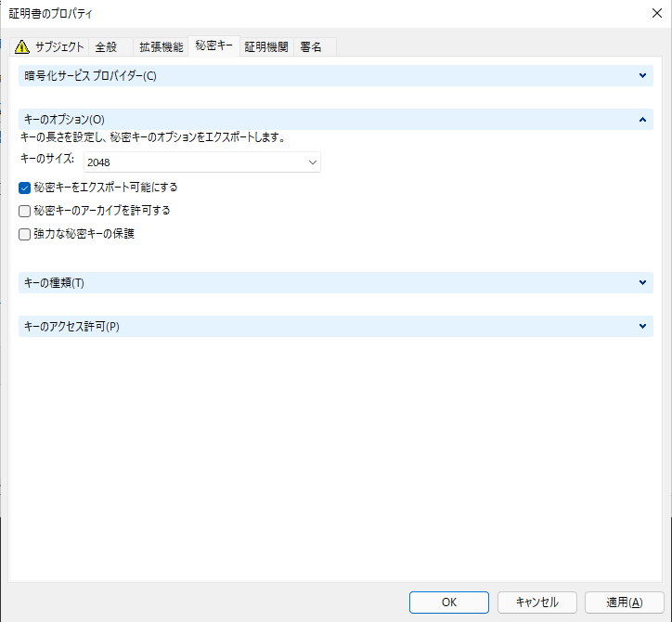Image resolution: width=672 pixels, height=622 pixels.
Task: Expand the キーのアクセス許可(P) section
Action: tap(336, 327)
